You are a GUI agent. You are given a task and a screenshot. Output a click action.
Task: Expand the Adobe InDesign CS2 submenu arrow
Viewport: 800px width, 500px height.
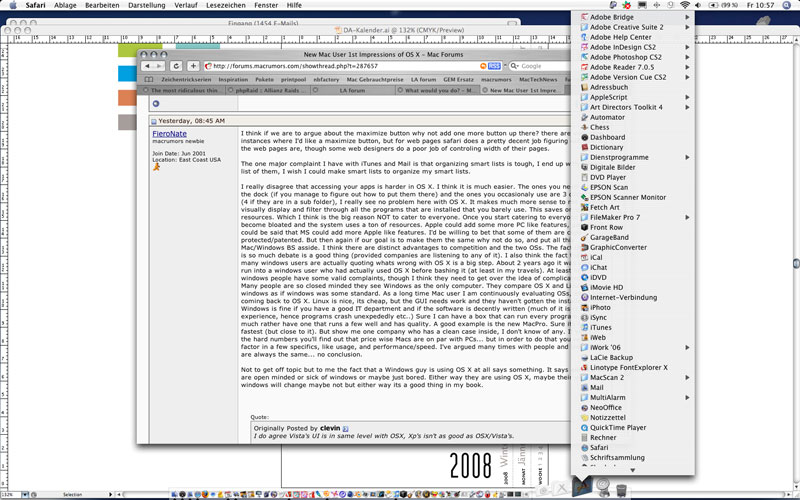click(687, 47)
